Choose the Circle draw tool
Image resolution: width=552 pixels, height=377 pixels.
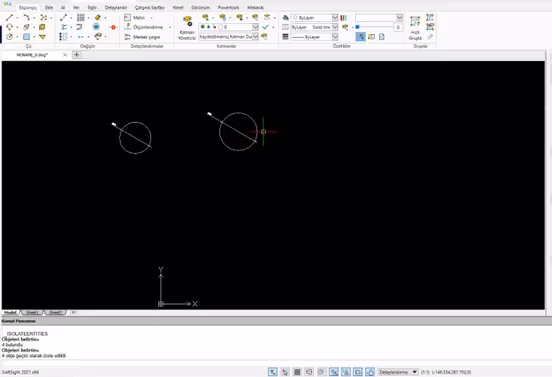coord(10,37)
